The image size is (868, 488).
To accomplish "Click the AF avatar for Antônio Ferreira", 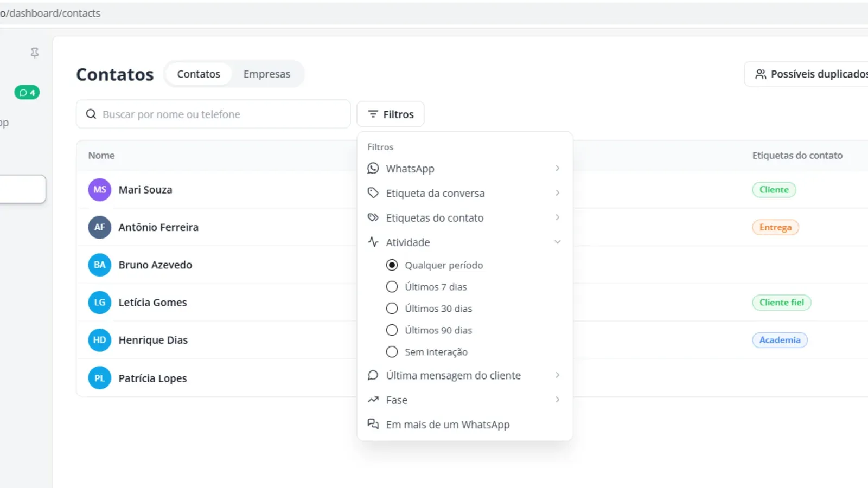I will 100,227.
